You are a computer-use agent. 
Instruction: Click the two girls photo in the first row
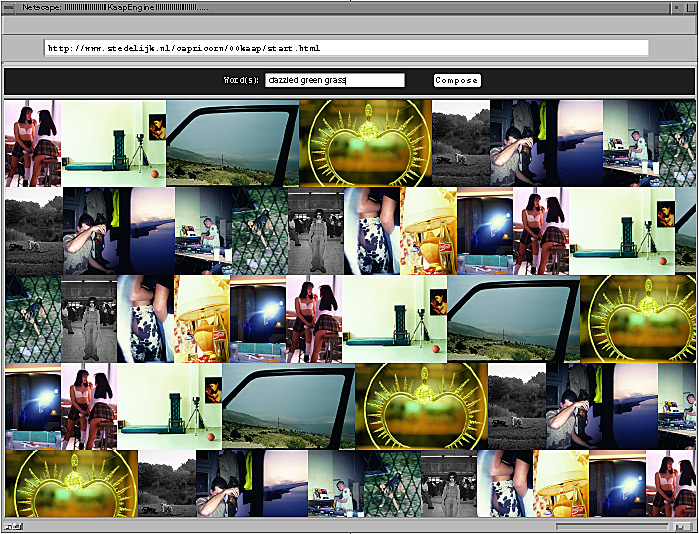[x=33, y=143]
